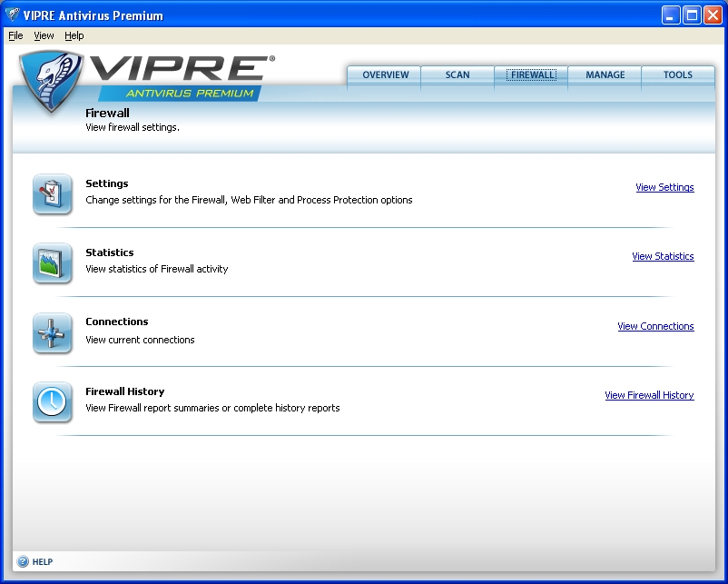
Task: Switch to the Scan tab
Action: 457,74
